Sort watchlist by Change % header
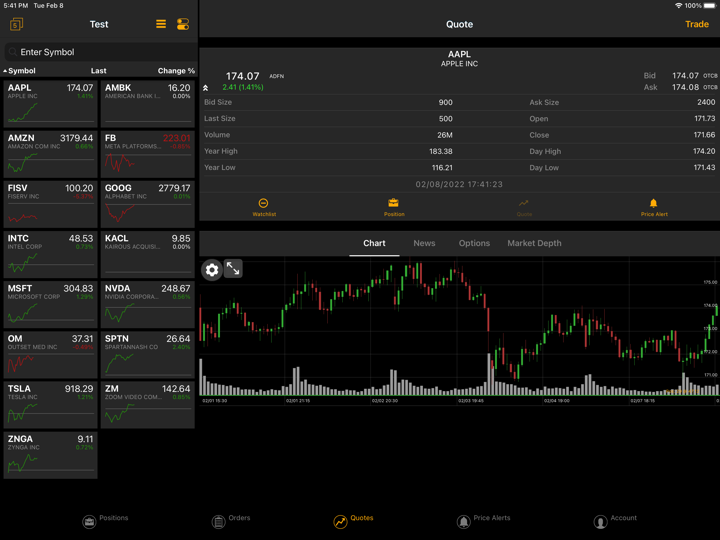The width and height of the screenshot is (720, 540). coord(176,71)
